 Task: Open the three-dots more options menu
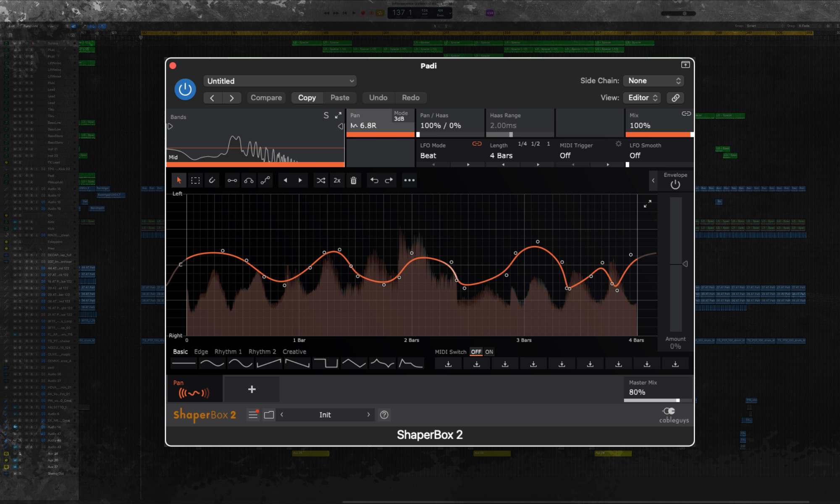tap(409, 181)
